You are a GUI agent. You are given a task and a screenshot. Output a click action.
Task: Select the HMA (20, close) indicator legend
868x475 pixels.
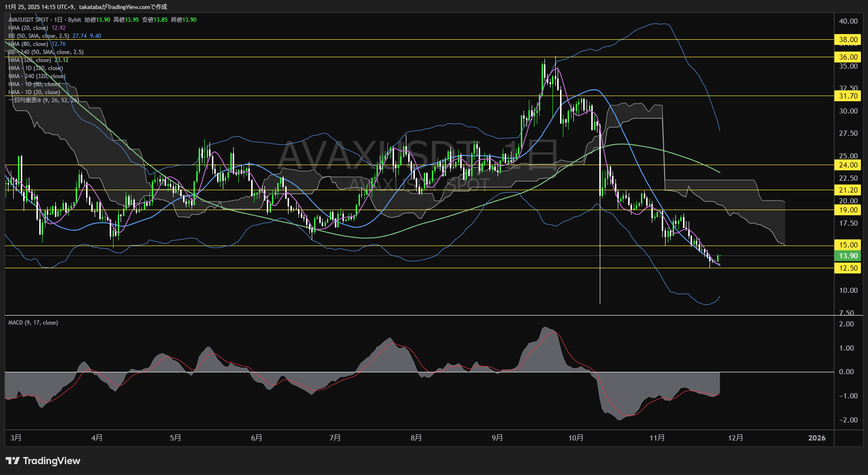point(28,28)
